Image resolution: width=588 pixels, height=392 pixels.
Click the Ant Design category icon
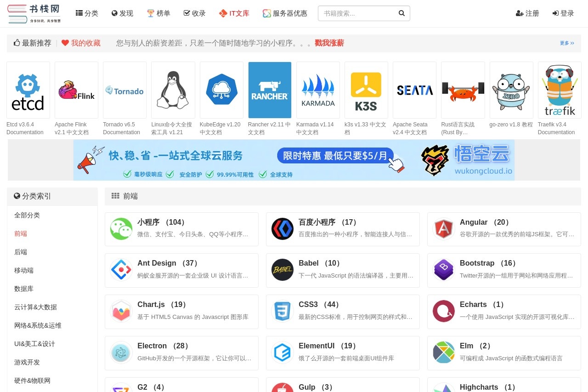121,270
